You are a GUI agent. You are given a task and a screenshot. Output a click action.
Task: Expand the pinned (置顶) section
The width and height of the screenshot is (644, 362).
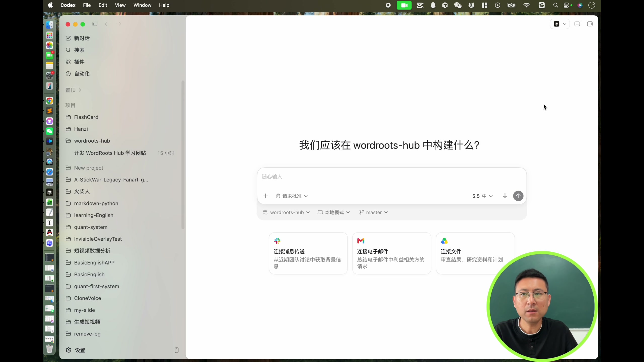73,90
